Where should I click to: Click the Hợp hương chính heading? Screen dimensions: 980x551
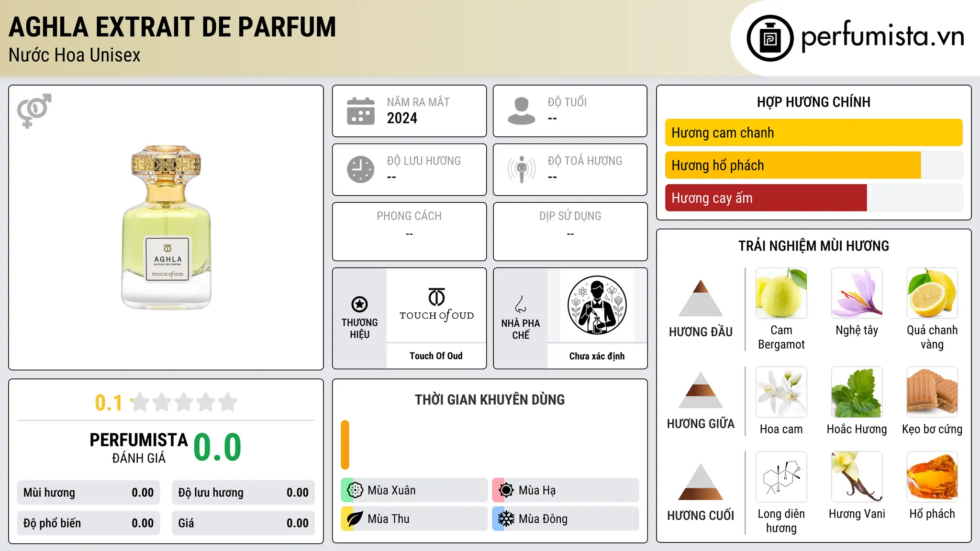click(813, 102)
